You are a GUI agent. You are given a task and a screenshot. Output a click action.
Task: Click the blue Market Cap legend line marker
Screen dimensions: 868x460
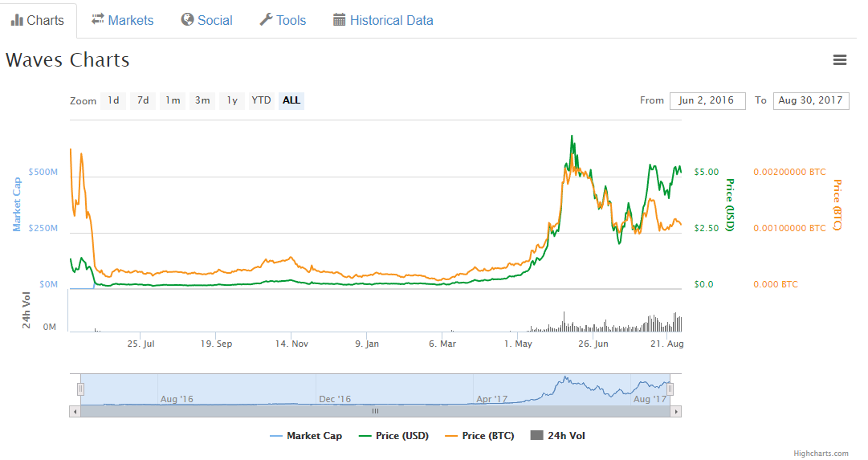(276, 436)
